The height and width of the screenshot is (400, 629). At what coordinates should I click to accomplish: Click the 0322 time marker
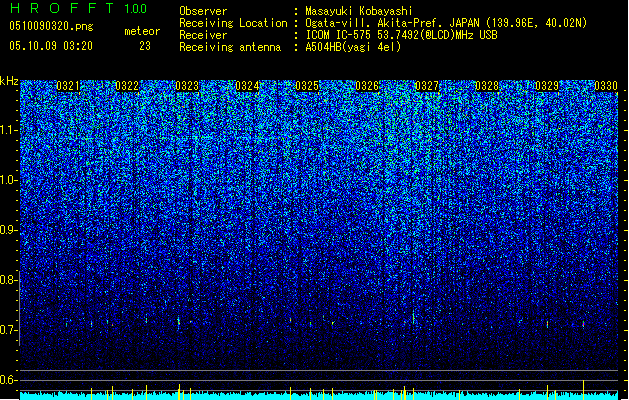pyautogui.click(x=127, y=86)
